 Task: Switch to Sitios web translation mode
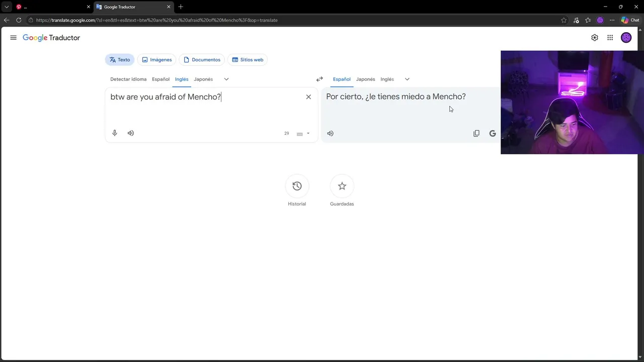pyautogui.click(x=248, y=60)
